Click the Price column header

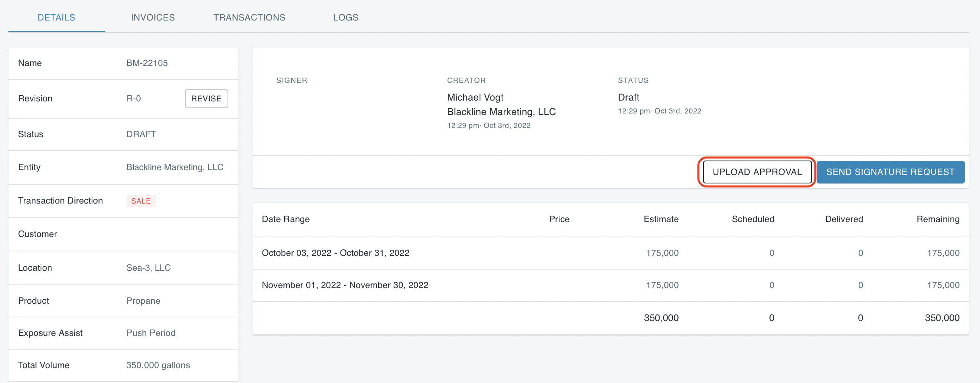coord(559,219)
